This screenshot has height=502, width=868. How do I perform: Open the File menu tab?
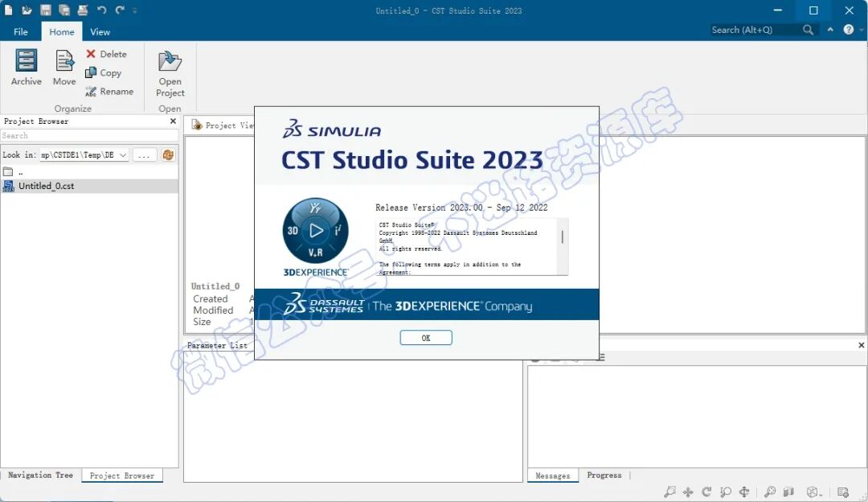point(20,31)
